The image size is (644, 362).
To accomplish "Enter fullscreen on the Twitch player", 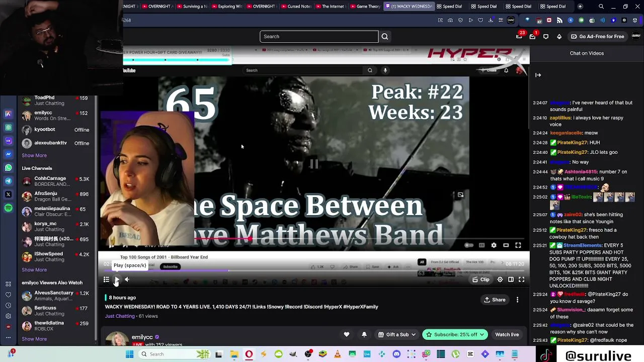I will coord(522,280).
